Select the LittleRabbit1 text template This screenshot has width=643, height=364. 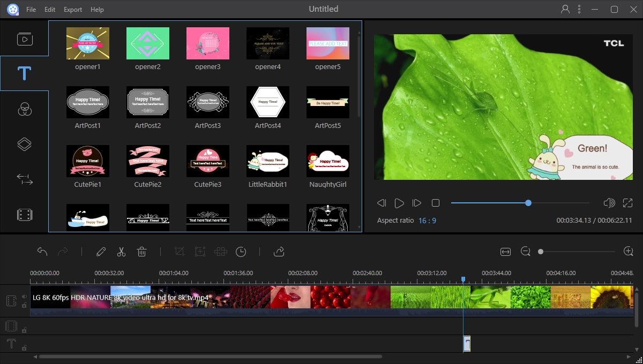268,161
